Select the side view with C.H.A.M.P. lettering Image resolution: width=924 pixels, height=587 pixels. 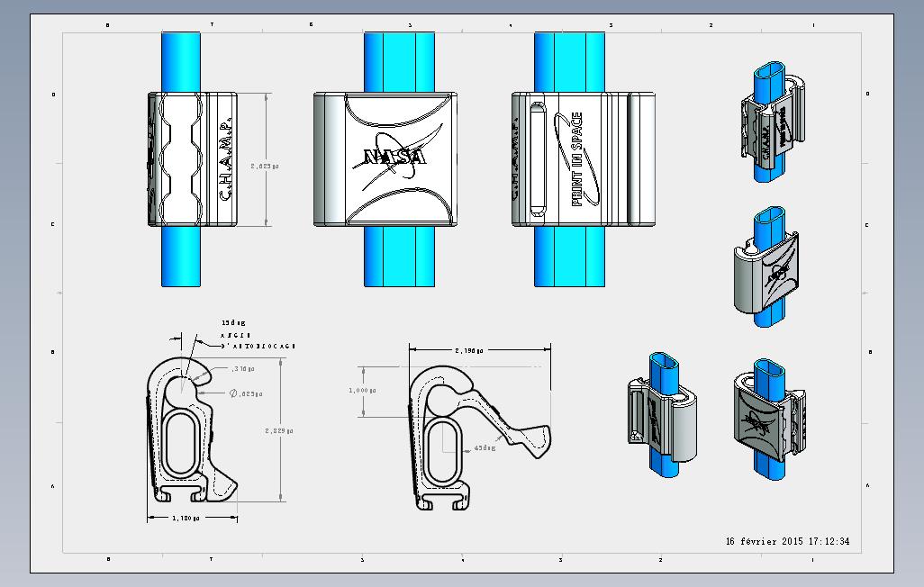193,159
